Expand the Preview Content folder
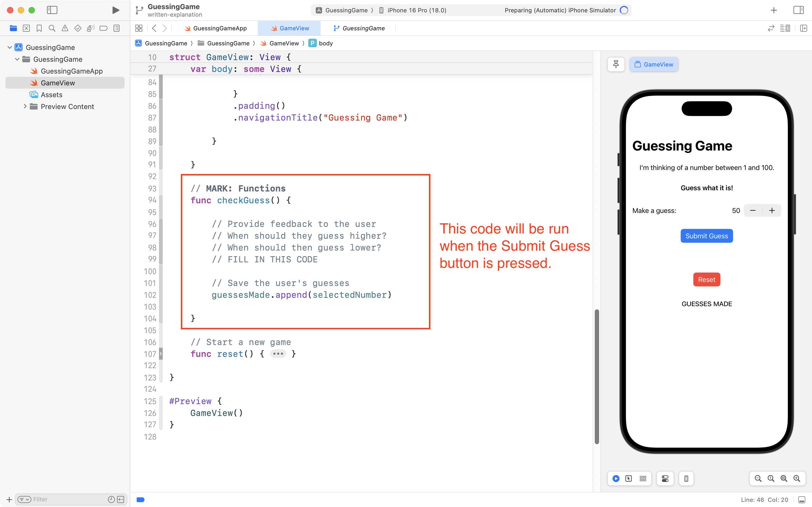This screenshot has width=812, height=507. 25,106
